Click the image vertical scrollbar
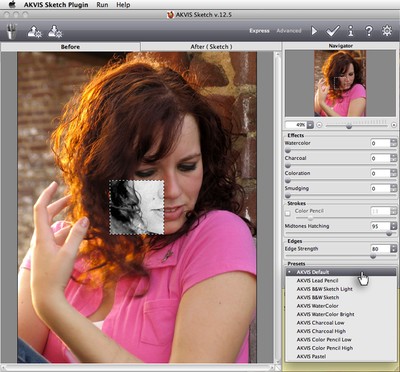400x372 pixels. (x=277, y=207)
